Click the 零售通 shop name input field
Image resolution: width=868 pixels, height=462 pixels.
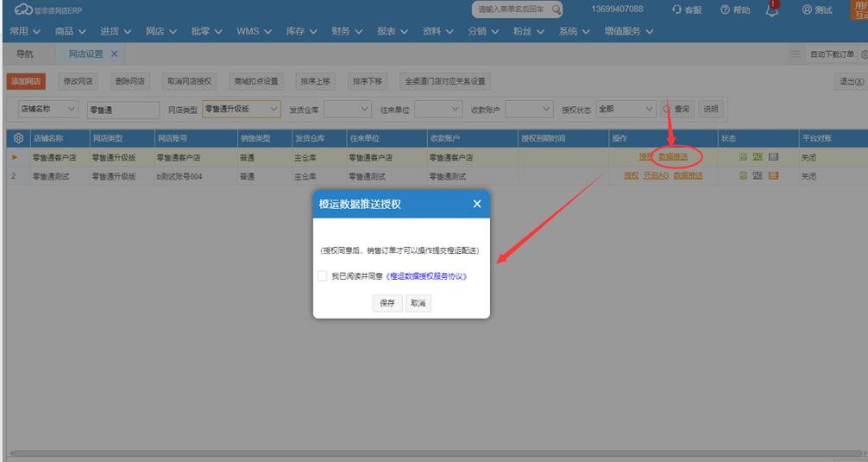123,110
